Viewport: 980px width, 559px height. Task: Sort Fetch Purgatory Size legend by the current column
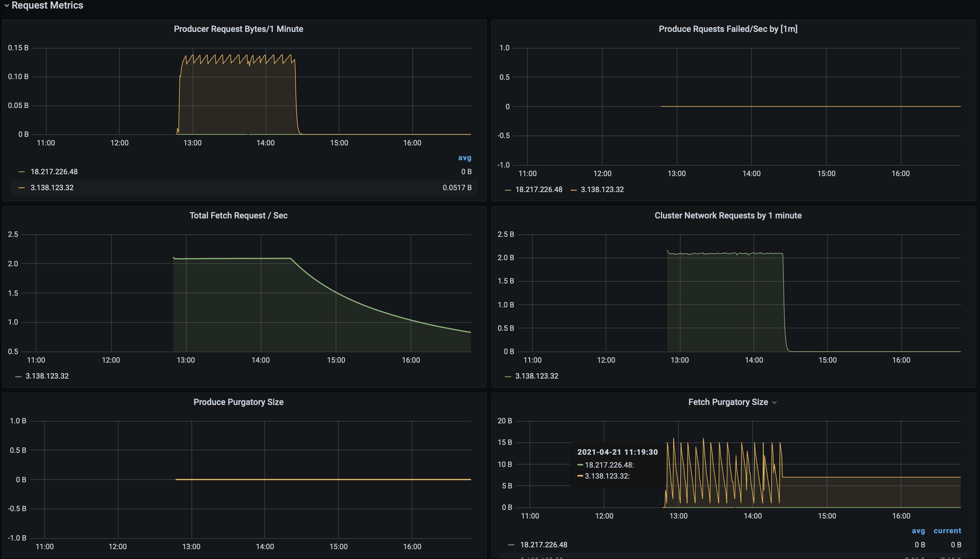947,530
